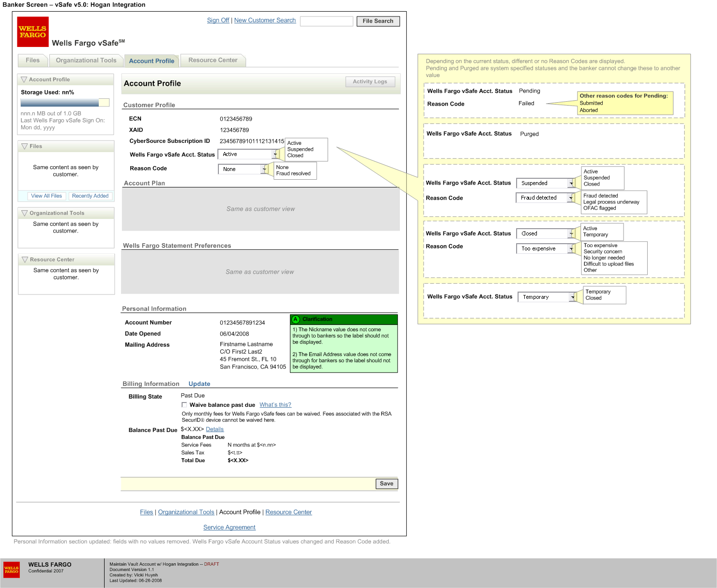Open the Too expensive reason code dropdown

546,248
